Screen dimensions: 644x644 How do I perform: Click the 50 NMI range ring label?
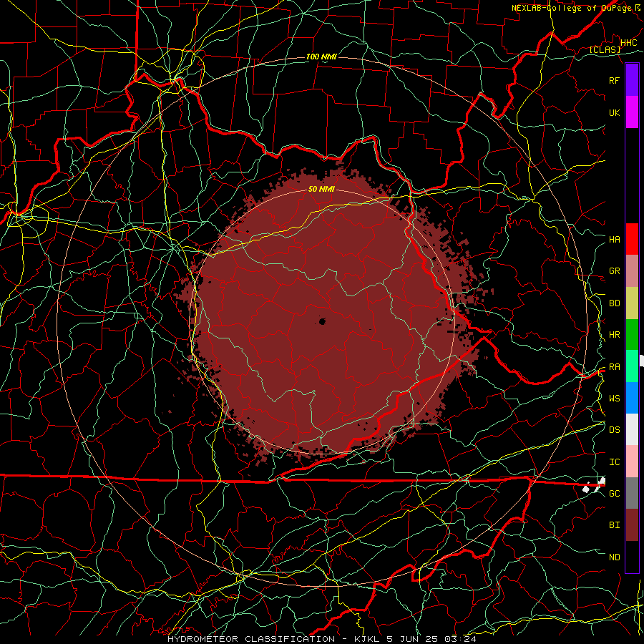click(x=321, y=189)
